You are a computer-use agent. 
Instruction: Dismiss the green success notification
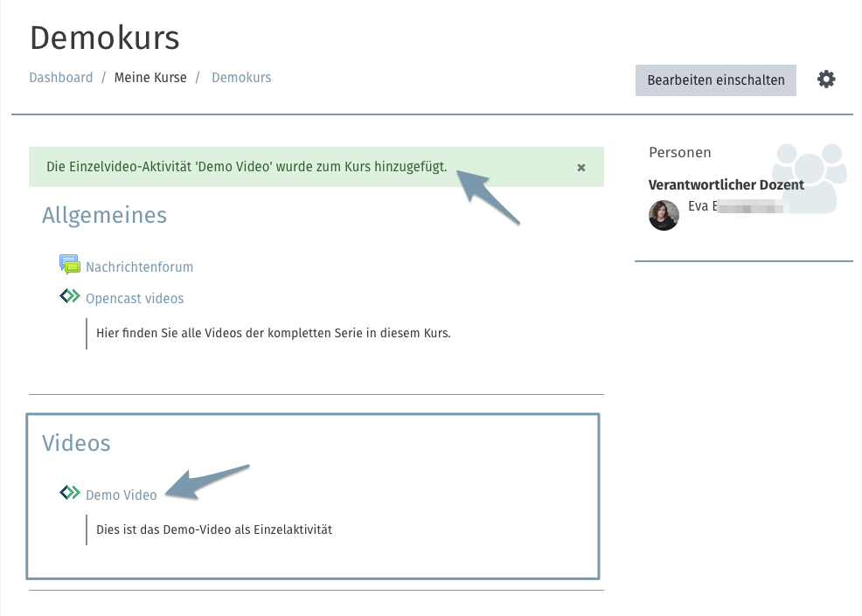point(581,167)
